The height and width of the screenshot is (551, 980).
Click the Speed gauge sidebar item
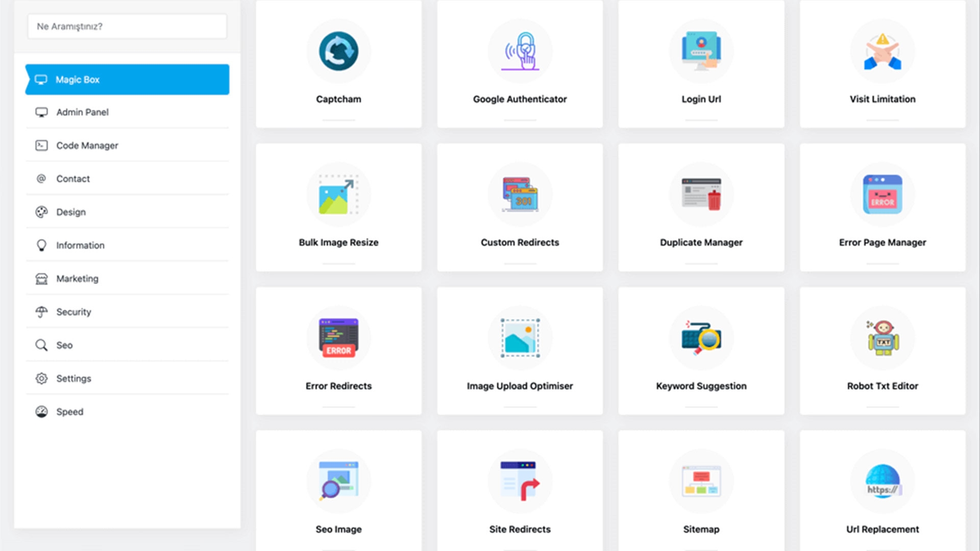pyautogui.click(x=70, y=412)
